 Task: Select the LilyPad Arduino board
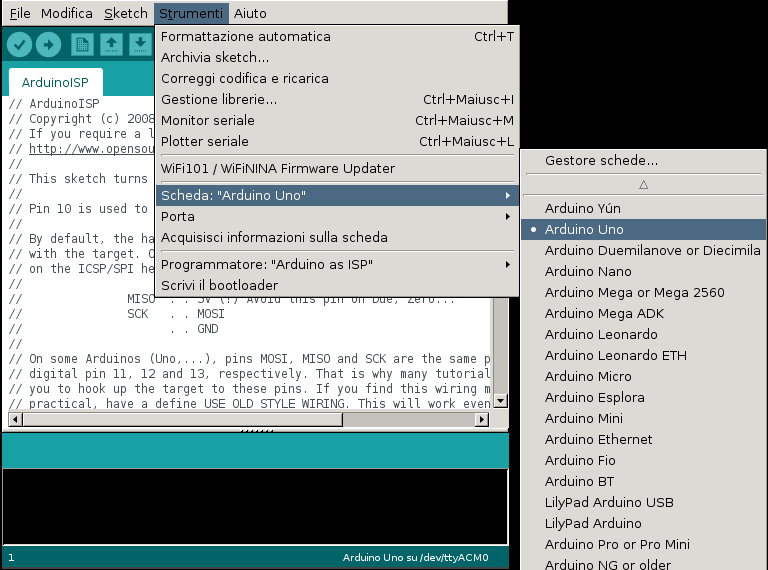coord(644,524)
